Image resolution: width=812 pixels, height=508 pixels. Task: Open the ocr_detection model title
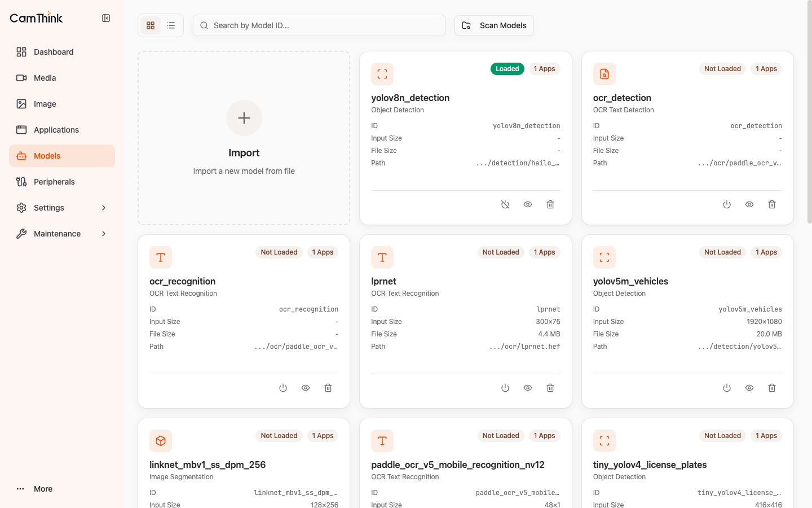click(622, 98)
